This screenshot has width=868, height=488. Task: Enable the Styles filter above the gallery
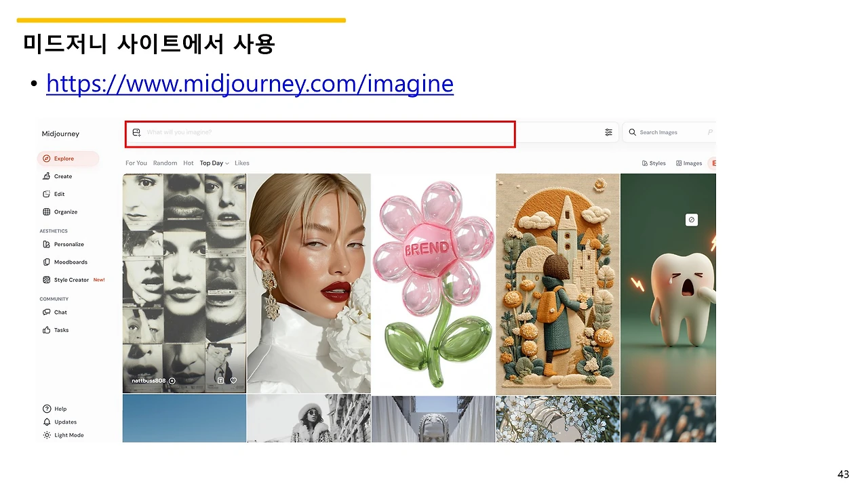653,163
